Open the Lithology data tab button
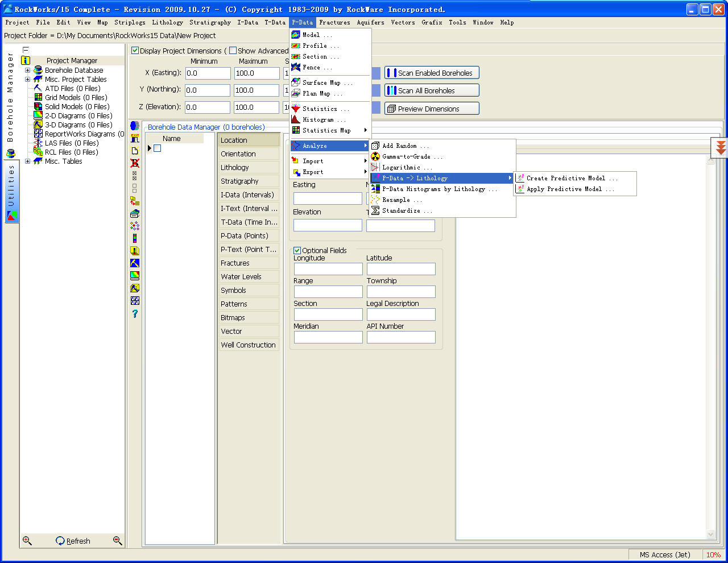The image size is (728, 563). pos(249,167)
